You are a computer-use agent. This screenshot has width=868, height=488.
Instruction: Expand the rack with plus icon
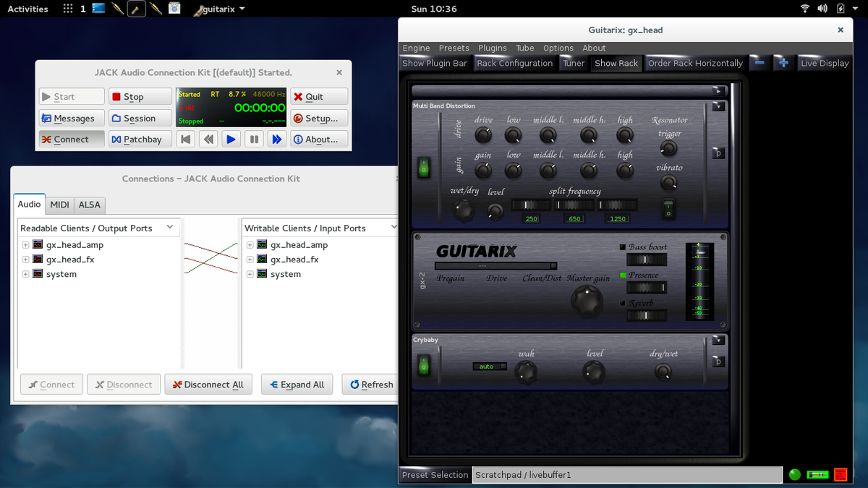pyautogui.click(x=783, y=63)
